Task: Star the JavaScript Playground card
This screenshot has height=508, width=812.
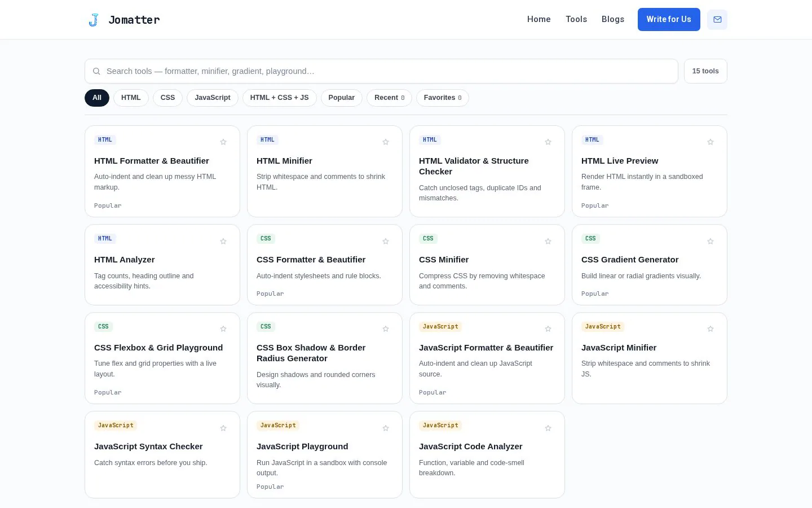Action: [386, 428]
